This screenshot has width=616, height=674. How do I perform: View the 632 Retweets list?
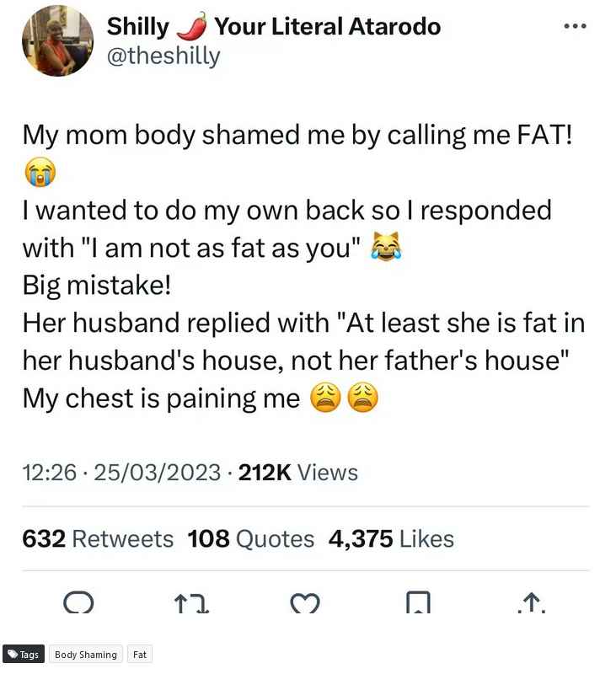pos(98,538)
